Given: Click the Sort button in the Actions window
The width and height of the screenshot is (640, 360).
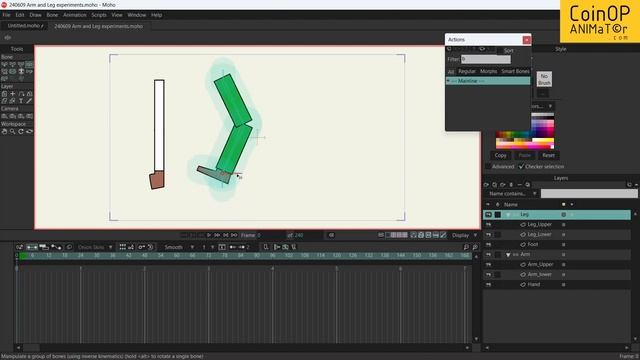Looking at the screenshot, I should pyautogui.click(x=509, y=51).
